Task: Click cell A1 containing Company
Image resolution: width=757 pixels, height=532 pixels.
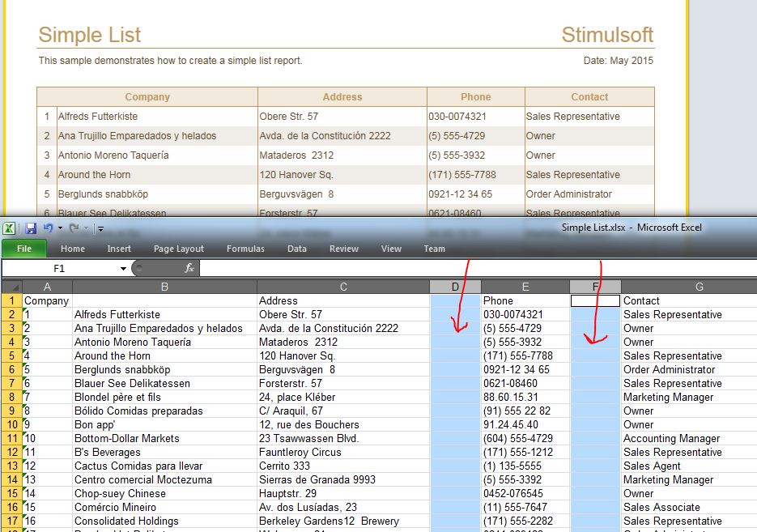Action: [x=47, y=300]
